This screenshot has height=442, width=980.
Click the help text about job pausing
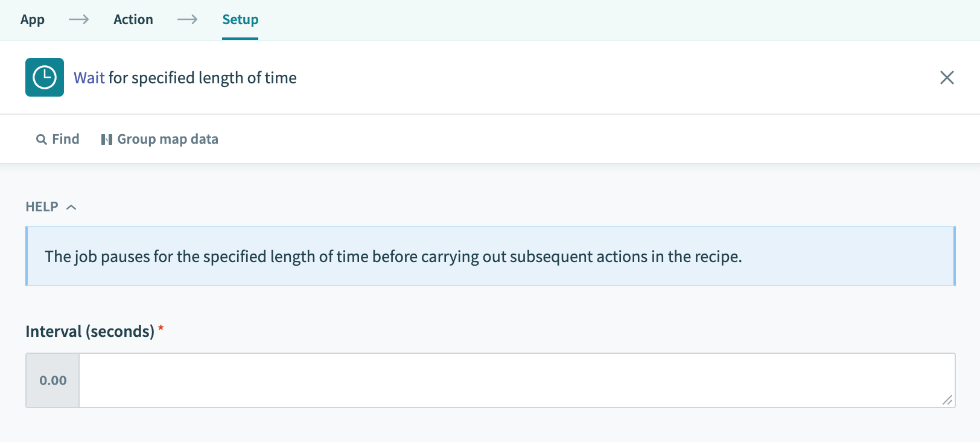pyautogui.click(x=395, y=256)
